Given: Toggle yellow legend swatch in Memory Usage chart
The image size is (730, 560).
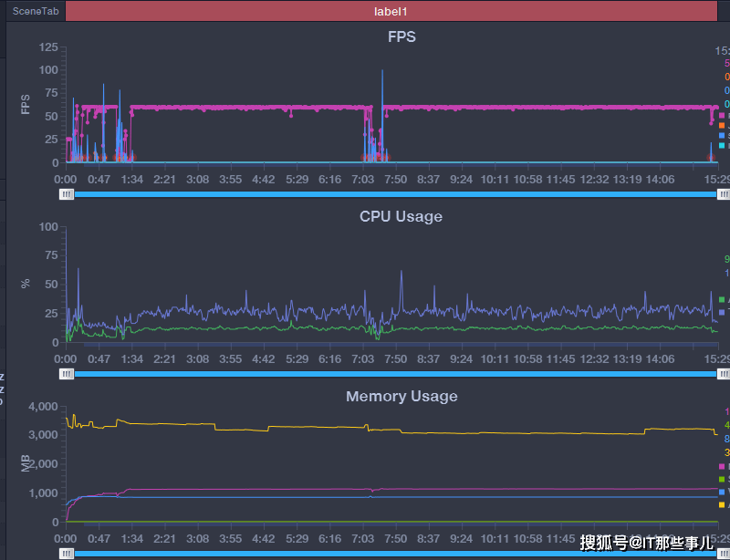Looking at the screenshot, I should [x=722, y=504].
